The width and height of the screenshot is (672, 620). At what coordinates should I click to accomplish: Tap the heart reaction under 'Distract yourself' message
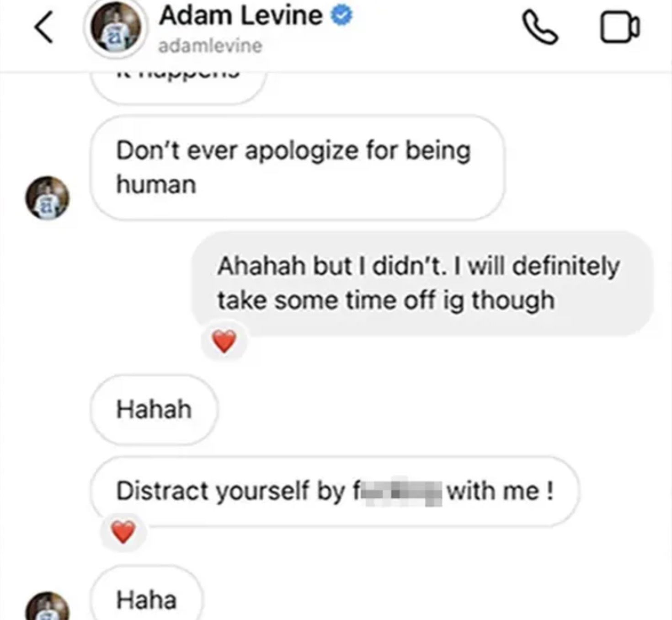point(123,532)
